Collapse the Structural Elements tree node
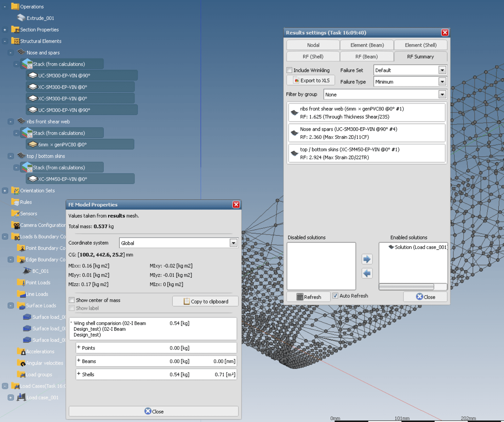This screenshot has height=422, width=504. coord(5,41)
